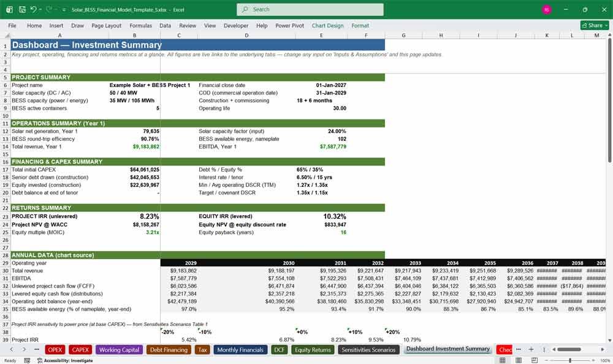Switch to Chart Design tab
This screenshot has width=613, height=364.
tap(327, 25)
